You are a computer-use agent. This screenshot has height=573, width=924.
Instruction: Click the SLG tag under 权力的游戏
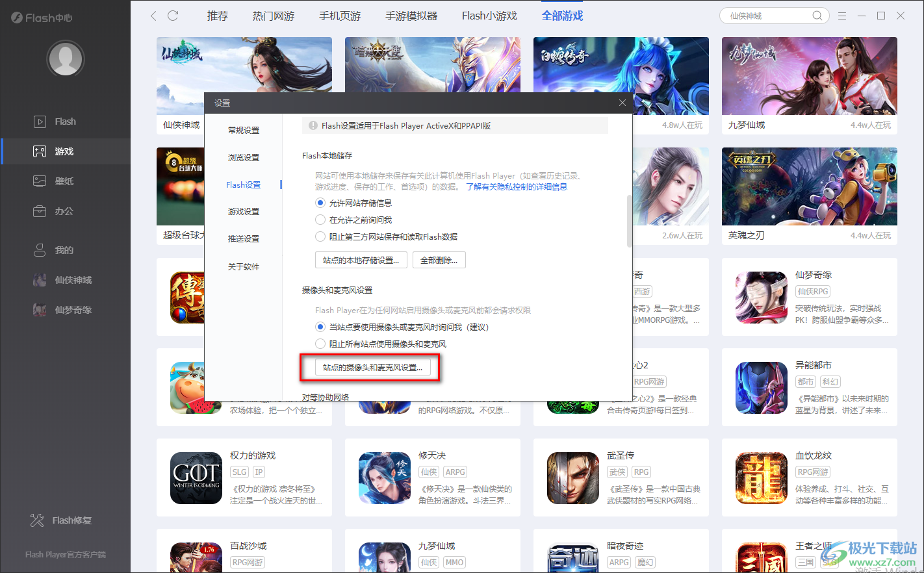(x=240, y=472)
